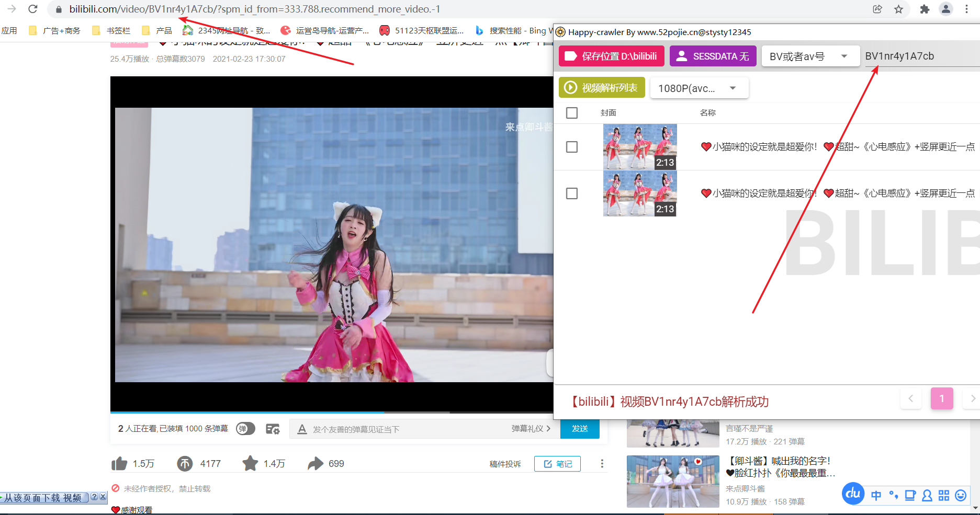Check the first video row checkbox
This screenshot has height=515, width=980.
point(572,147)
